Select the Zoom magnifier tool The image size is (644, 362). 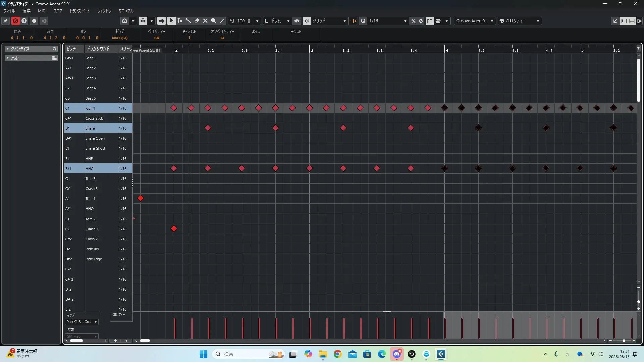pos(214,21)
